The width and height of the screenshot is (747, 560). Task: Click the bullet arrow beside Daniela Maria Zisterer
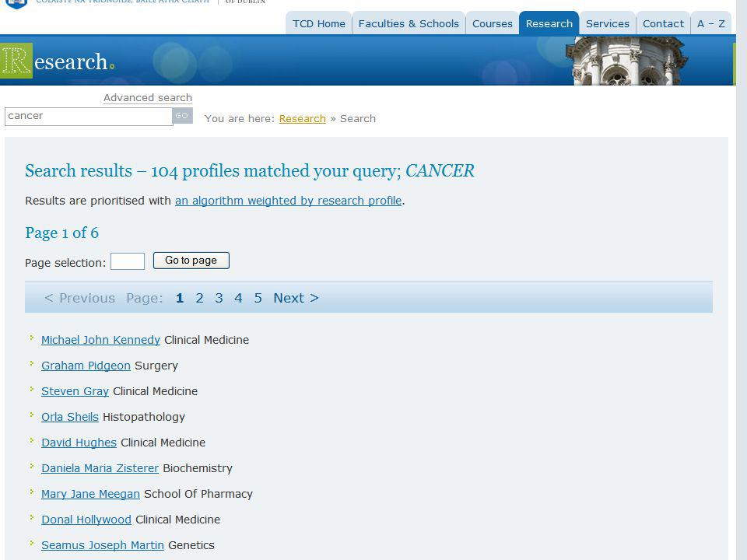[31, 466]
